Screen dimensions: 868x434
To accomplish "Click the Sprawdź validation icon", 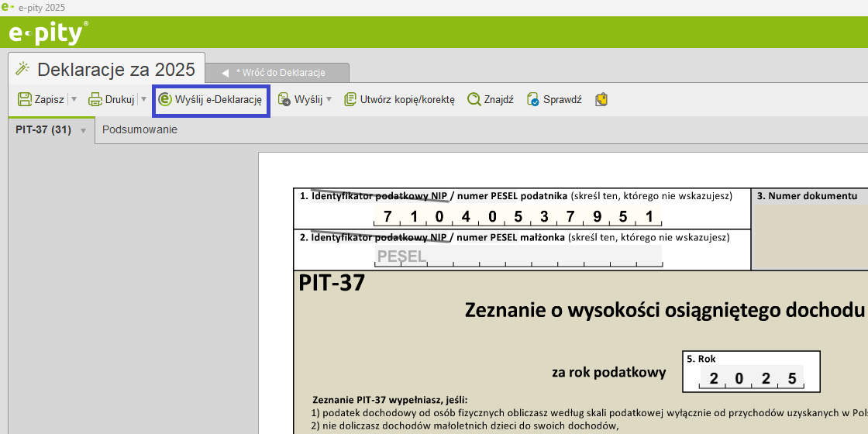I will point(533,99).
